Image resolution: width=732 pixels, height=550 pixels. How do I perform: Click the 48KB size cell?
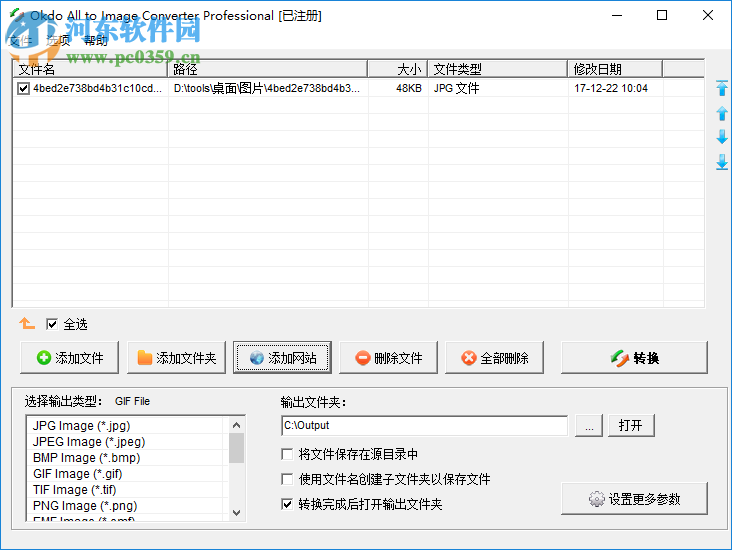[x=398, y=88]
